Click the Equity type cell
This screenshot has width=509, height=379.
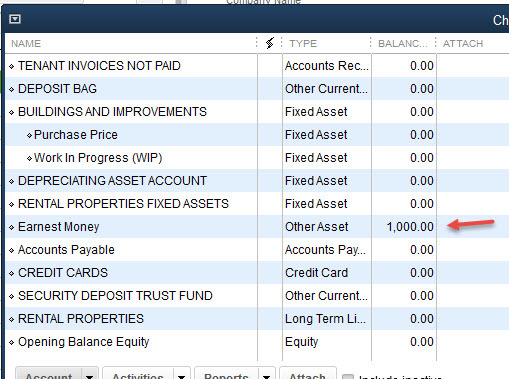tap(302, 342)
